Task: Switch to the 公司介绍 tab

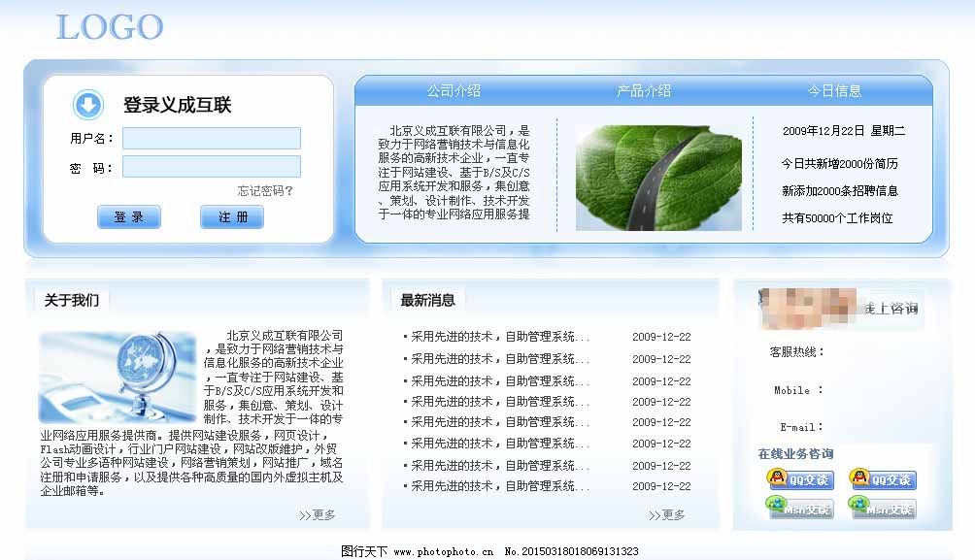Action: click(454, 90)
